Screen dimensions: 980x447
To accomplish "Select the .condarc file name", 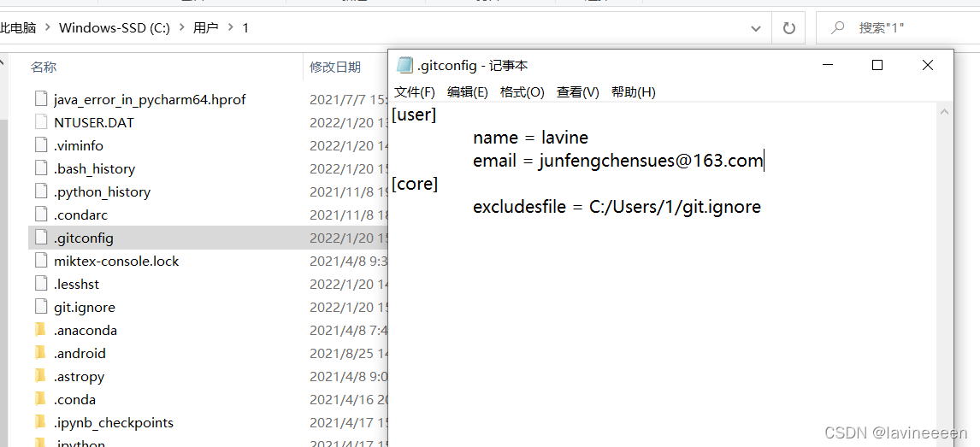I will [x=80, y=215].
